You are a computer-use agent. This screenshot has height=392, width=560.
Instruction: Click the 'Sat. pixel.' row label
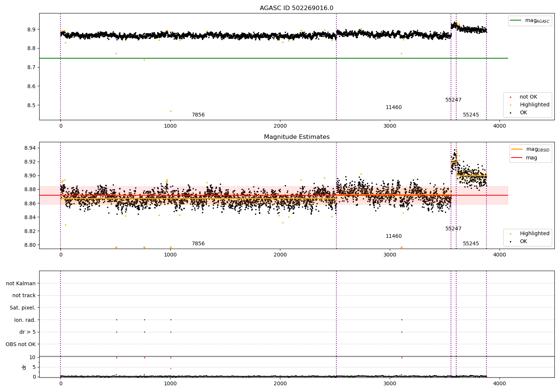point(23,308)
